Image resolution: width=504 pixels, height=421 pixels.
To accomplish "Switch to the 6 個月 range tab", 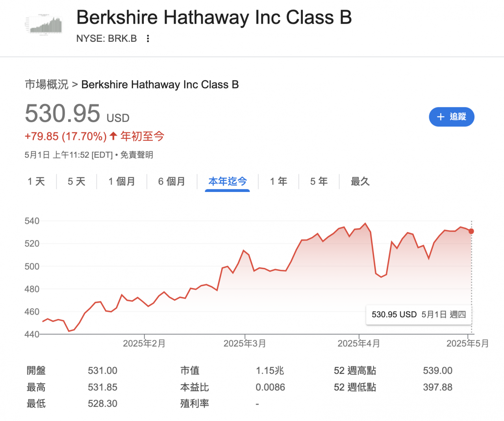I will (x=172, y=181).
